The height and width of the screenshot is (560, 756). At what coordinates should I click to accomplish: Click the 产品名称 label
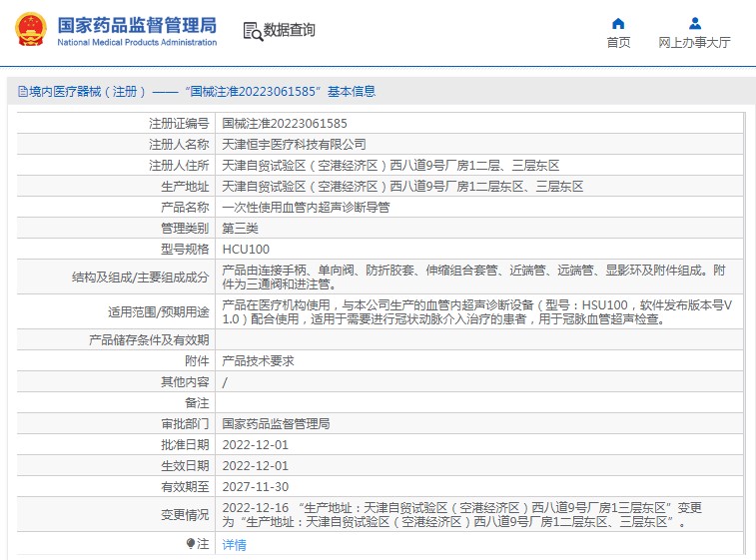click(185, 208)
